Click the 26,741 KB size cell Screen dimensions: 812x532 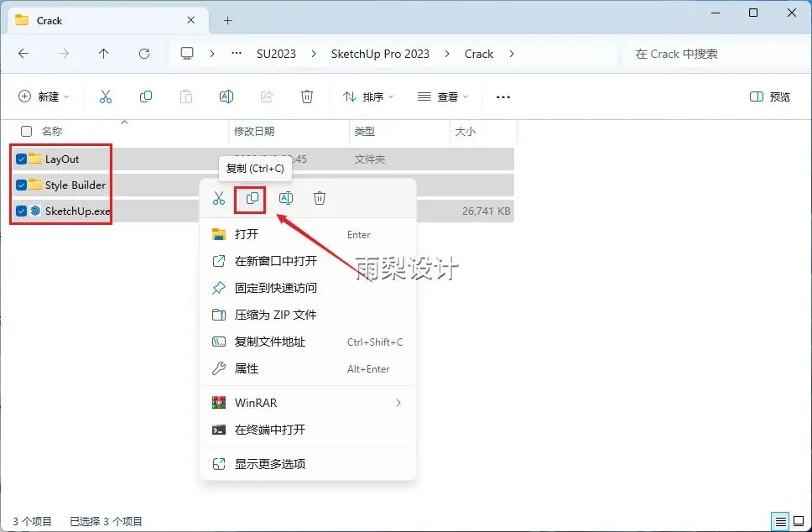(487, 211)
